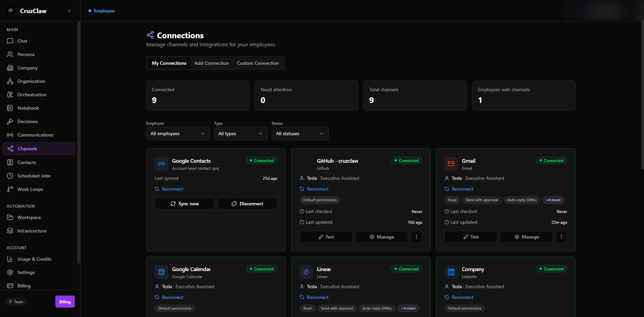Open Orchestration in the sidebar

[x=39, y=95]
